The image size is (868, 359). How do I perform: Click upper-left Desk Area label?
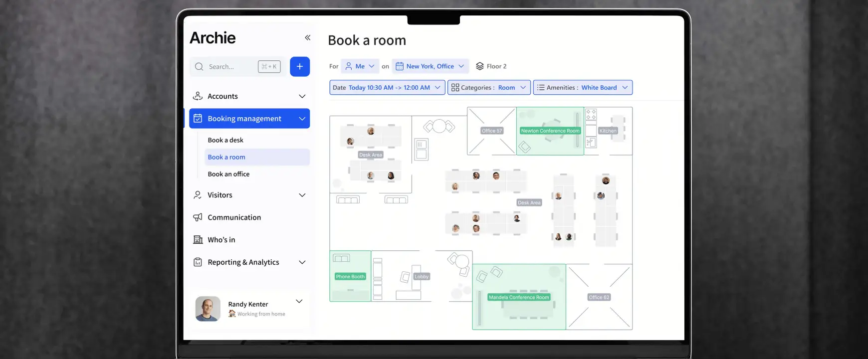tap(371, 155)
